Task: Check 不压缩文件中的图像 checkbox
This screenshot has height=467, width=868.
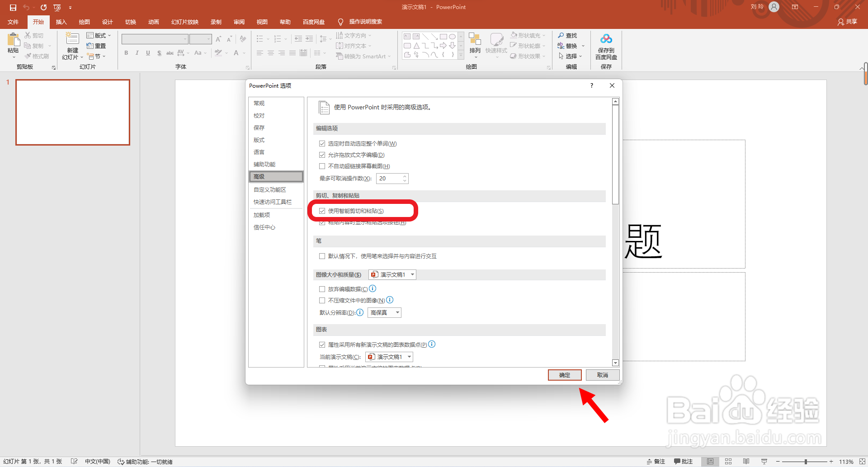Action: click(x=322, y=300)
